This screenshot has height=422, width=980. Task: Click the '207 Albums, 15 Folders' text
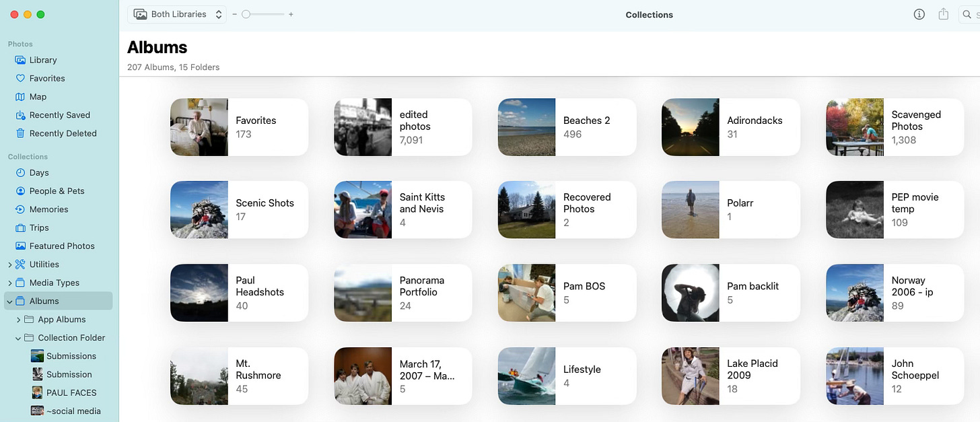pos(173,67)
